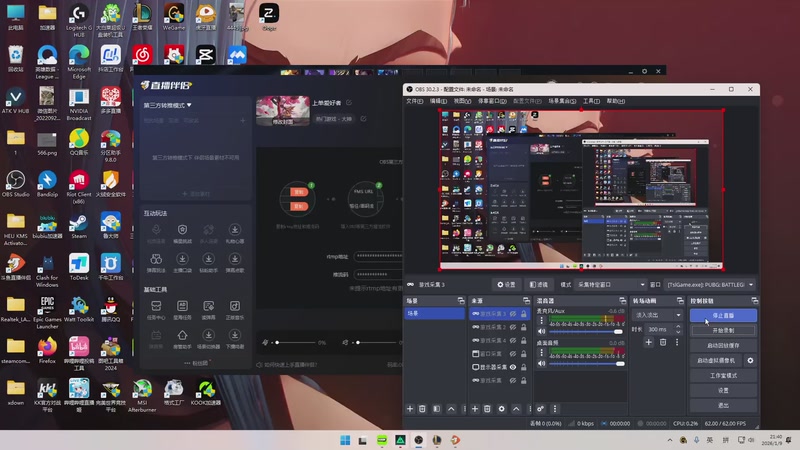Open OBS 停靠窗口(D) menu
The height and width of the screenshot is (450, 800).
point(492,101)
